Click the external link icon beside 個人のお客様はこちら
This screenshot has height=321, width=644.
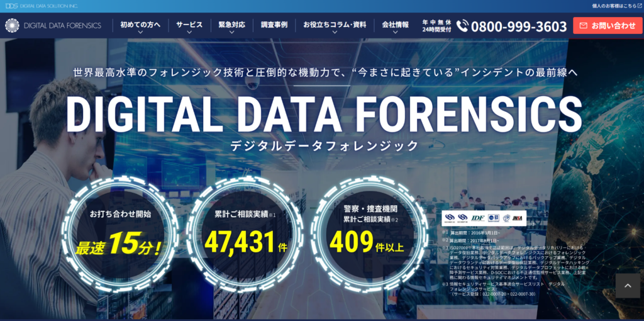click(639, 6)
